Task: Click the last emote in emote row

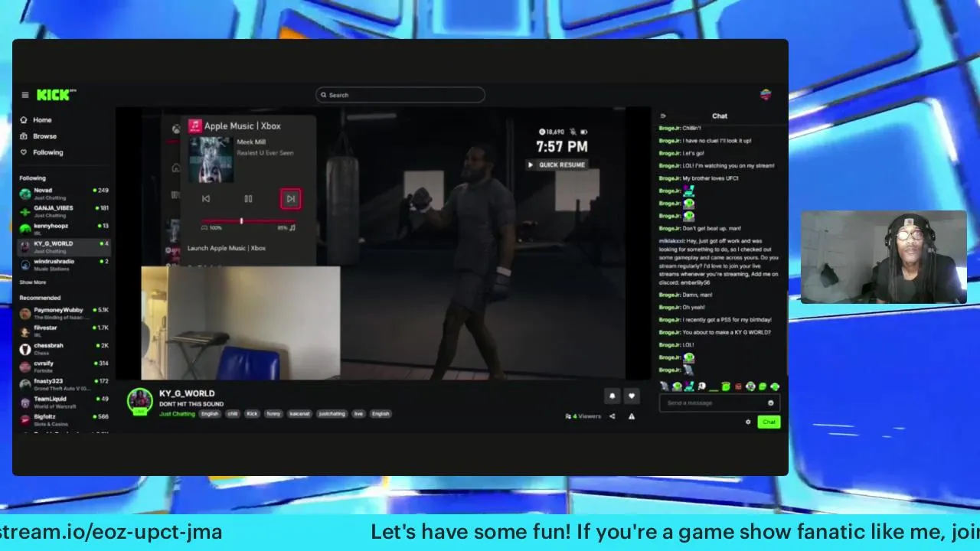Action: [775, 386]
